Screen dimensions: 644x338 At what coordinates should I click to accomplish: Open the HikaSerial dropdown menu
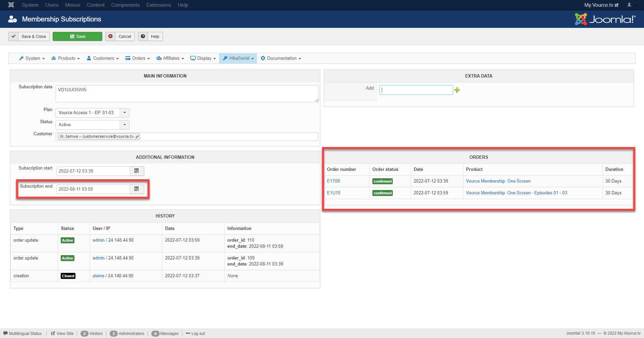[x=238, y=58]
